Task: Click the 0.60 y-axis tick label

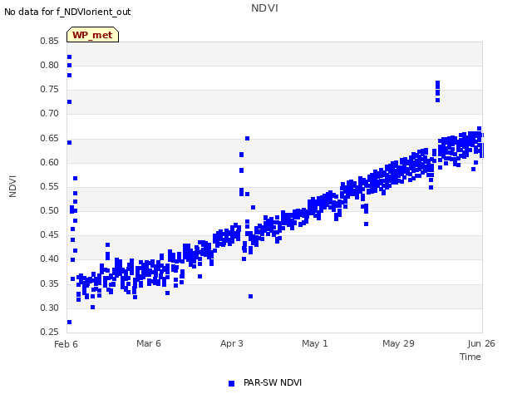Action: click(x=49, y=162)
